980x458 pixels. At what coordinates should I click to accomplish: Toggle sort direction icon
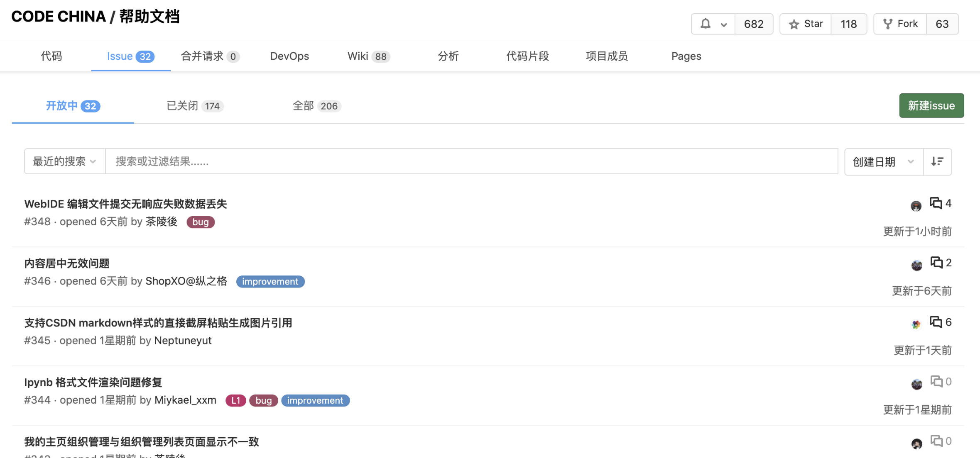937,161
